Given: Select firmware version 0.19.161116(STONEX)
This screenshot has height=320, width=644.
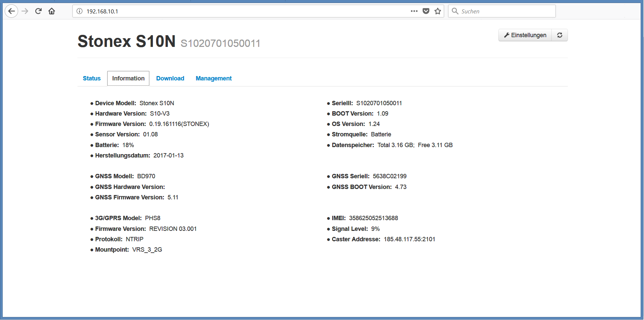Looking at the screenshot, I should (x=179, y=124).
